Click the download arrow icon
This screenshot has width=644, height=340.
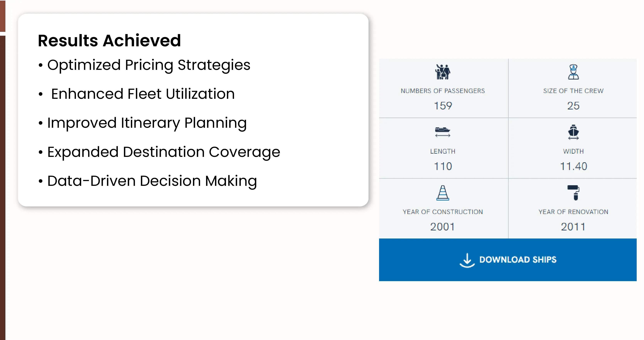click(467, 260)
